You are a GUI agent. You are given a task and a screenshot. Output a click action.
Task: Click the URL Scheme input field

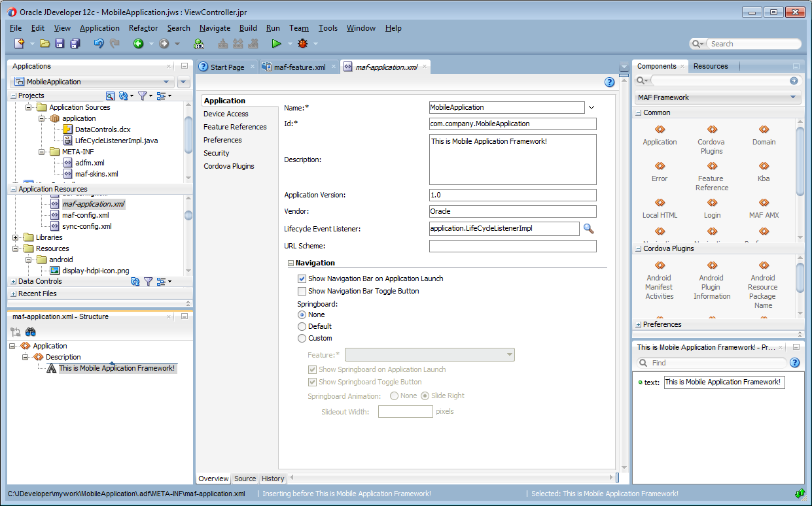point(513,246)
